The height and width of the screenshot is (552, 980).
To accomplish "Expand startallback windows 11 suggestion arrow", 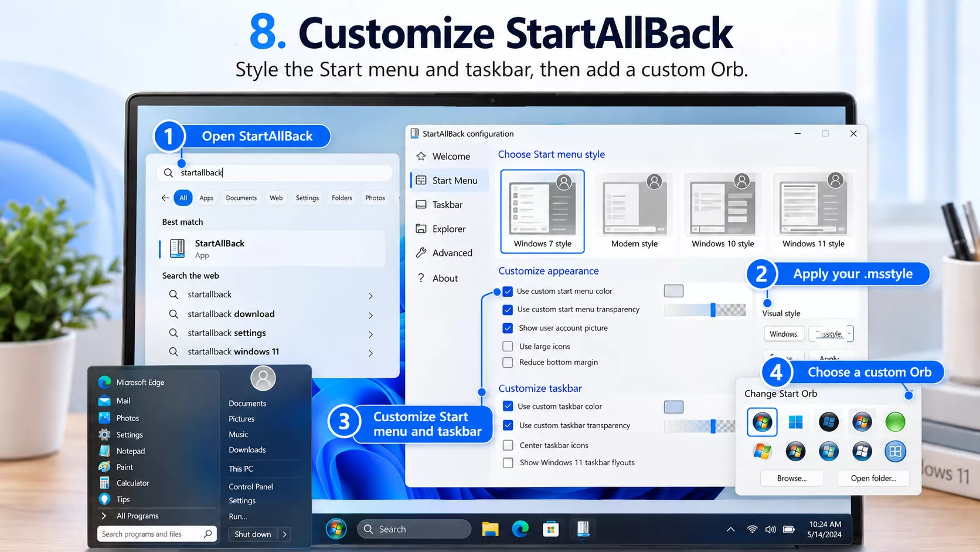I will pyautogui.click(x=370, y=353).
